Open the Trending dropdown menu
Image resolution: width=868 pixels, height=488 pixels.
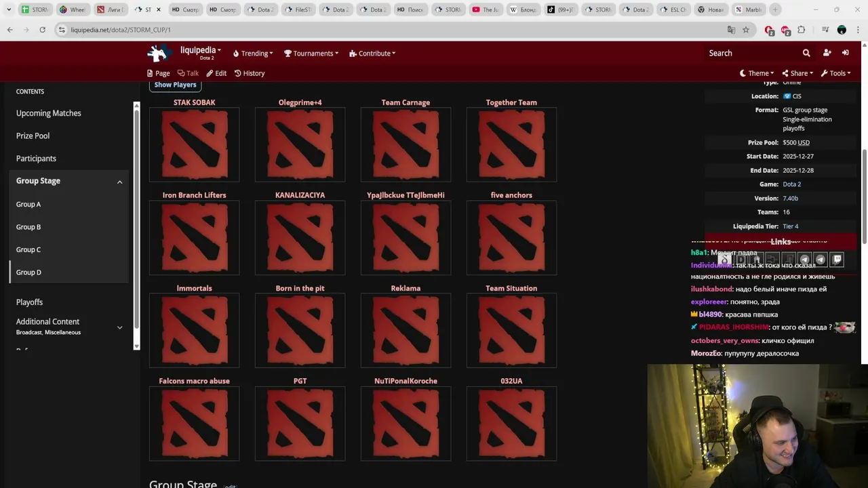[x=253, y=54]
